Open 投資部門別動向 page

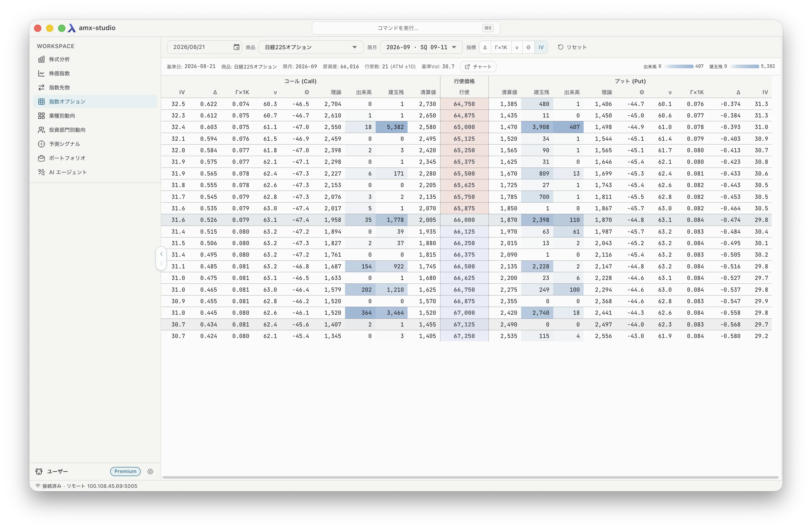pos(95,130)
